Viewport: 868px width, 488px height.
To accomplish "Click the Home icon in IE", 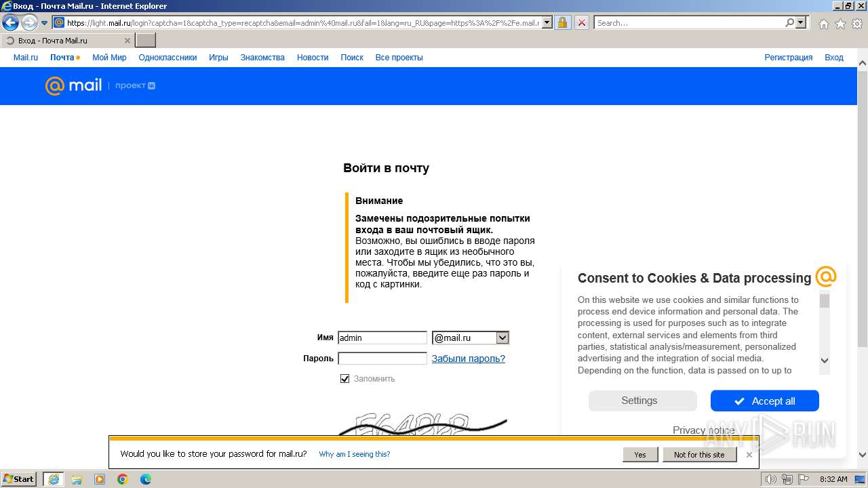I will [x=823, y=24].
